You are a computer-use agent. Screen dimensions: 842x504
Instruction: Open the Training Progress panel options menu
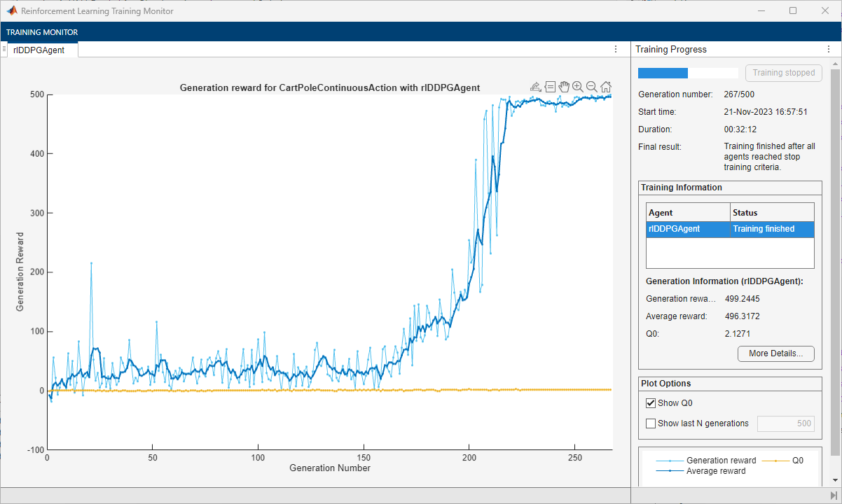[x=829, y=49]
